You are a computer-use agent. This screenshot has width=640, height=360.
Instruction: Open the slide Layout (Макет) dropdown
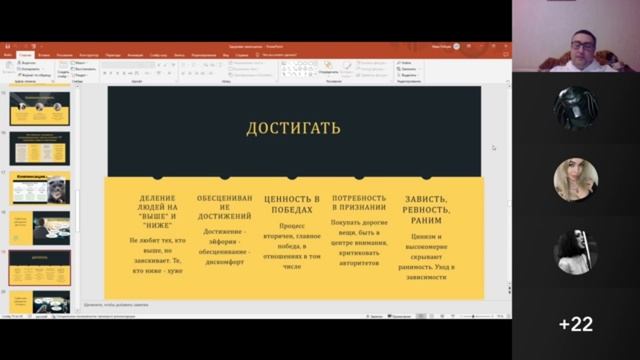tap(79, 63)
